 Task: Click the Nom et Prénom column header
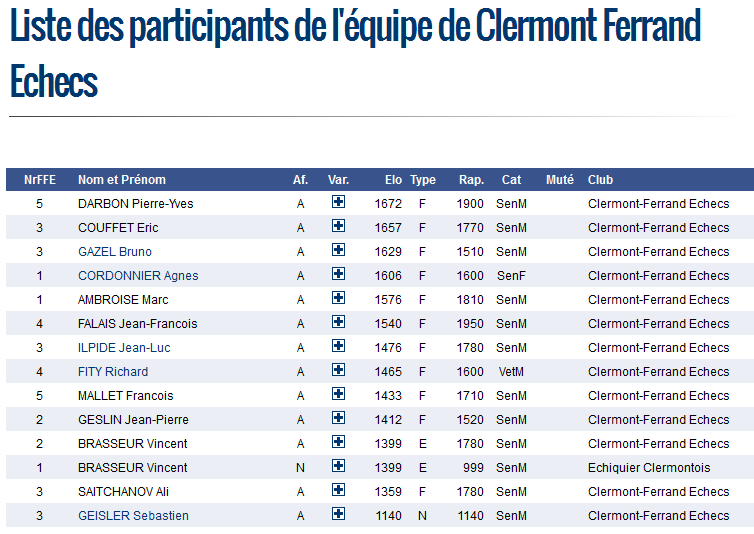pyautogui.click(x=122, y=180)
